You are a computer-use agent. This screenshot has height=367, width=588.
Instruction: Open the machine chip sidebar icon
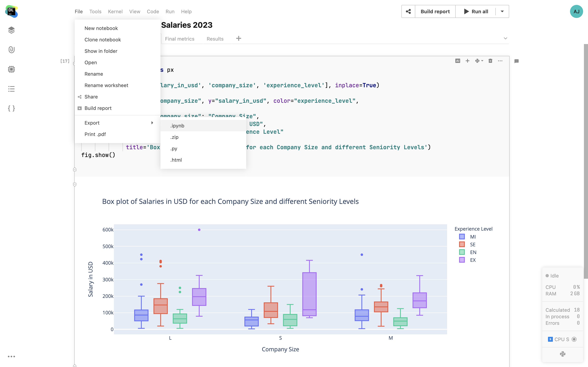tap(11, 69)
